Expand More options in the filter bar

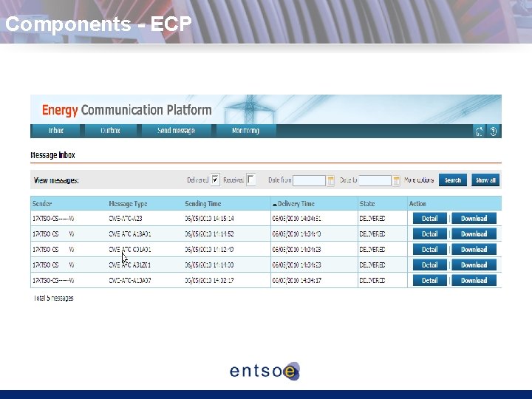419,180
